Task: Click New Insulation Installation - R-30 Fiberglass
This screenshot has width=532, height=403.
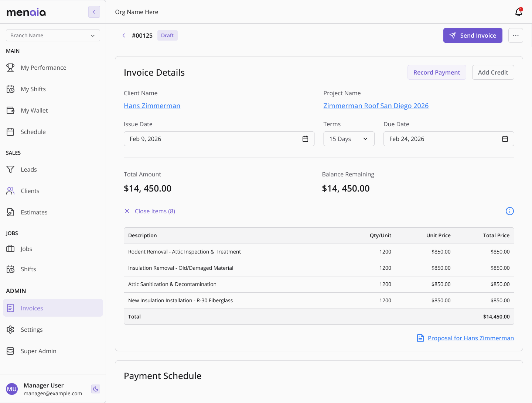Action: tap(180, 300)
